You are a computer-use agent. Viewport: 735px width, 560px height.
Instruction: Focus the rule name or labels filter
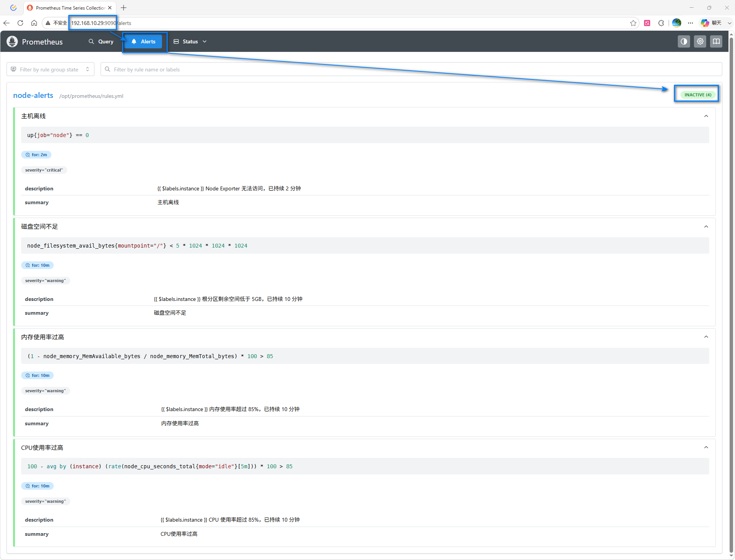click(x=411, y=69)
